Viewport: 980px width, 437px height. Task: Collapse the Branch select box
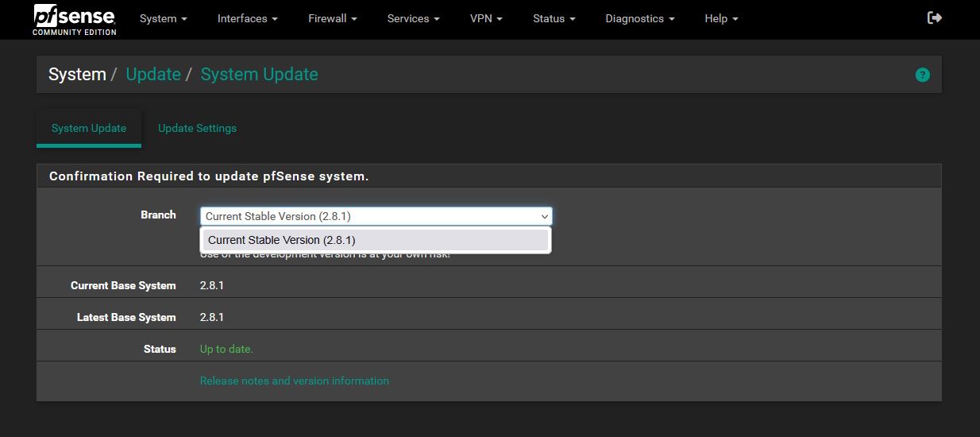pyautogui.click(x=376, y=216)
